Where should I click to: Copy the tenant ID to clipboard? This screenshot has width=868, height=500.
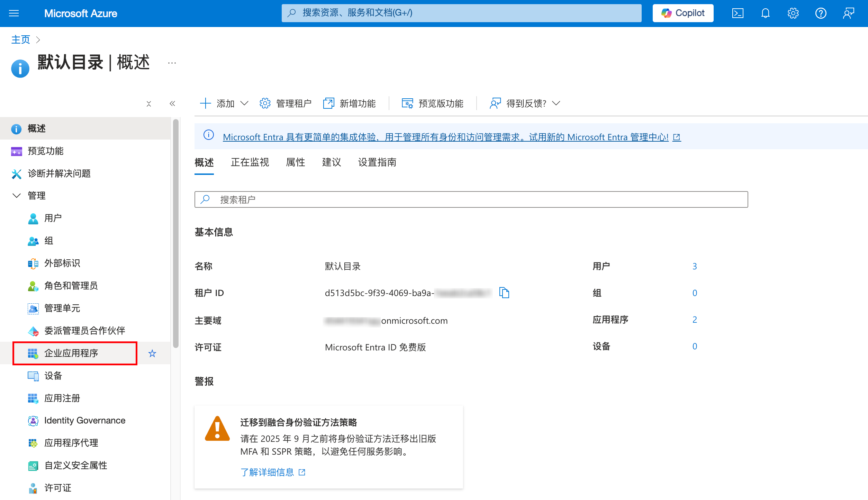pyautogui.click(x=504, y=293)
